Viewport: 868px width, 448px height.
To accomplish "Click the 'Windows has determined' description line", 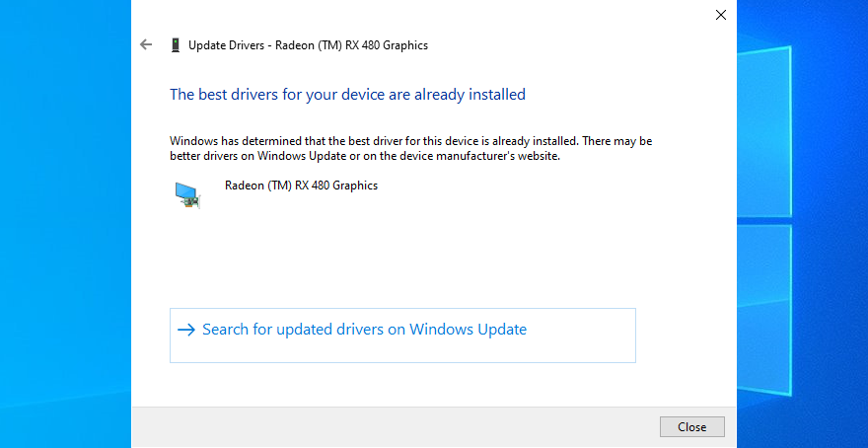I will tap(410, 141).
